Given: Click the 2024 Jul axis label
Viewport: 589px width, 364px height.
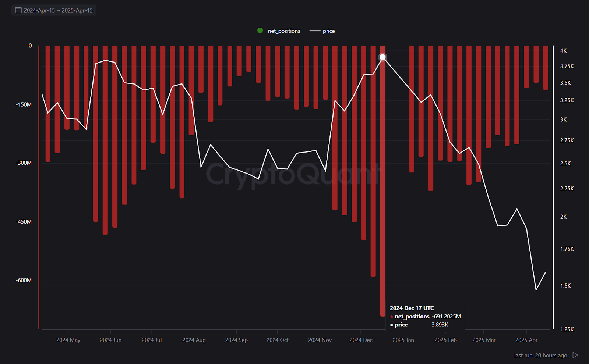Looking at the screenshot, I should pyautogui.click(x=152, y=340).
